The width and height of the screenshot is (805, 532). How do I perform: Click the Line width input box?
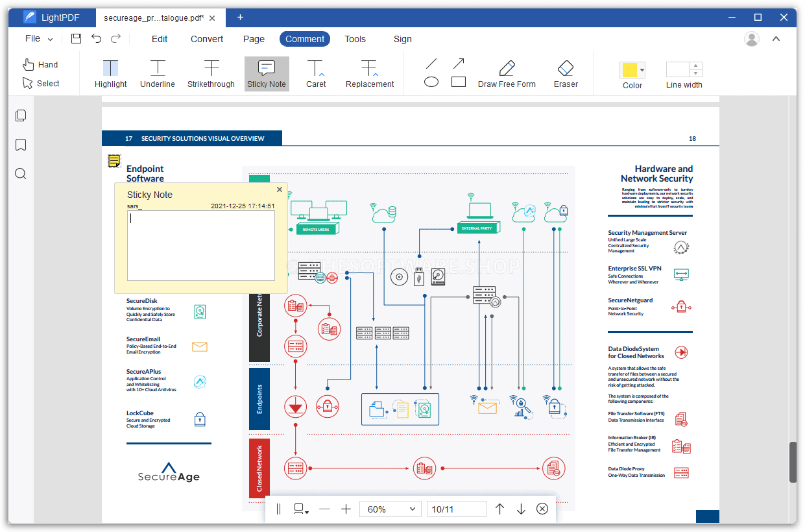point(677,70)
